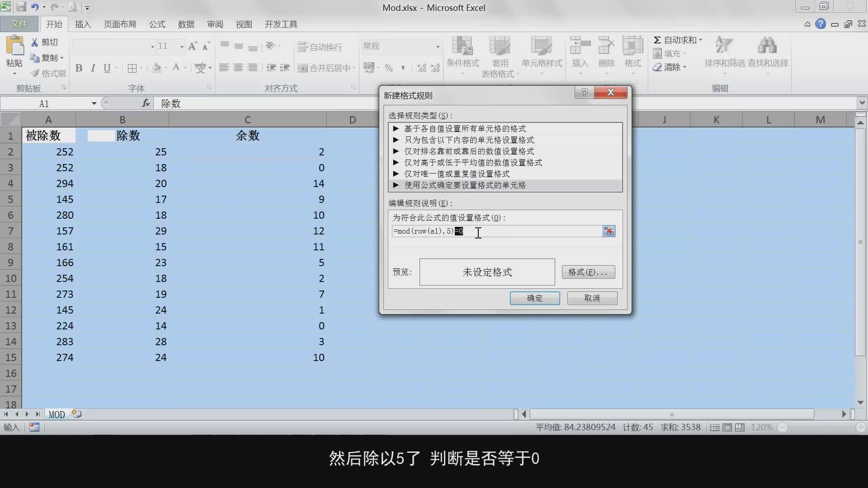
Task: Click 确定 button in the dialog
Action: tap(535, 298)
